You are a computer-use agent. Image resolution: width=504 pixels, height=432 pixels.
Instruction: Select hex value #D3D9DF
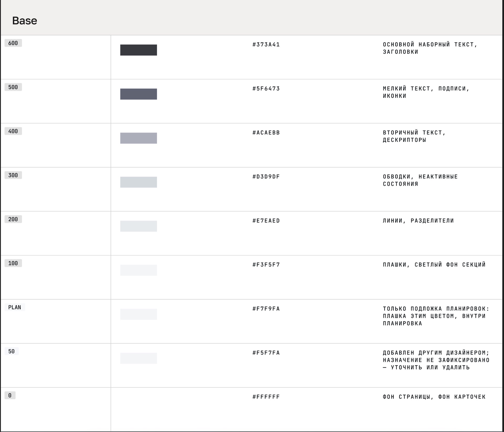tap(266, 177)
